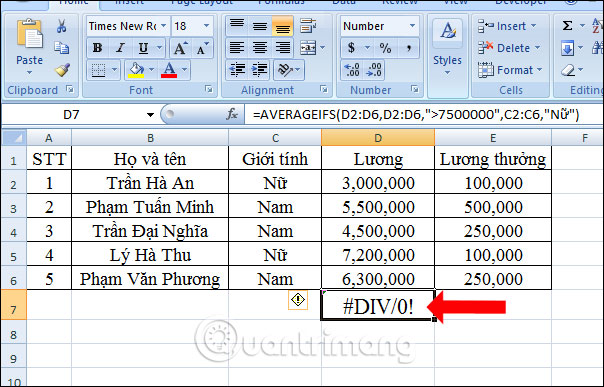Open the Paste options dropdown arrow
Image resolution: width=604 pixels, height=387 pixels.
29,72
